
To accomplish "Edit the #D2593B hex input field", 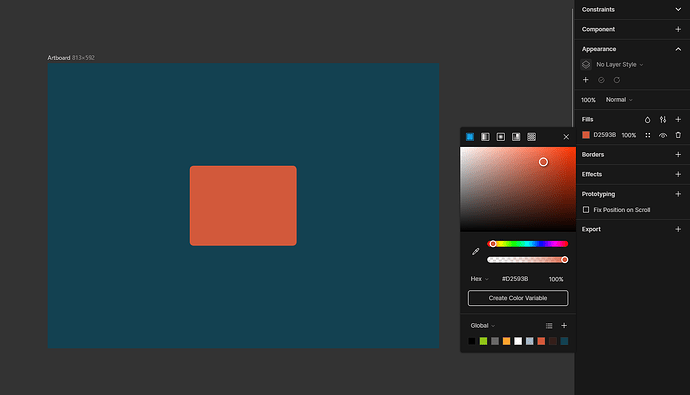I will (515, 279).
